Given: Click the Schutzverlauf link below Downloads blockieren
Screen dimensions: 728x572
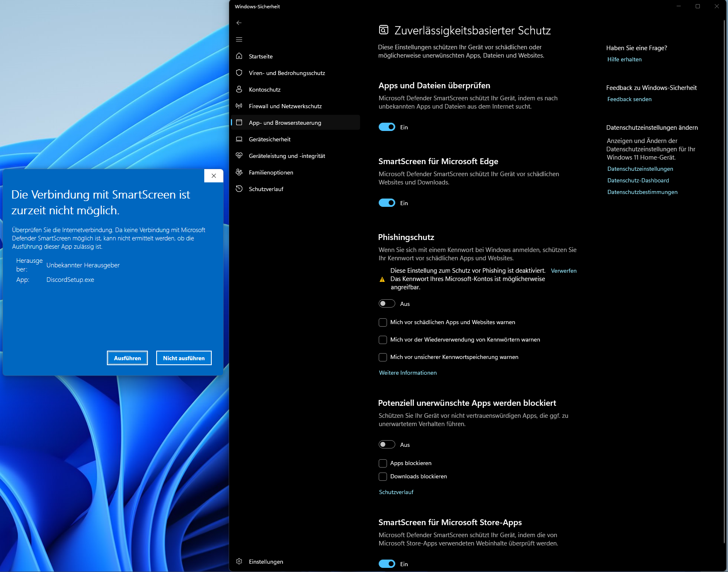Looking at the screenshot, I should [396, 492].
